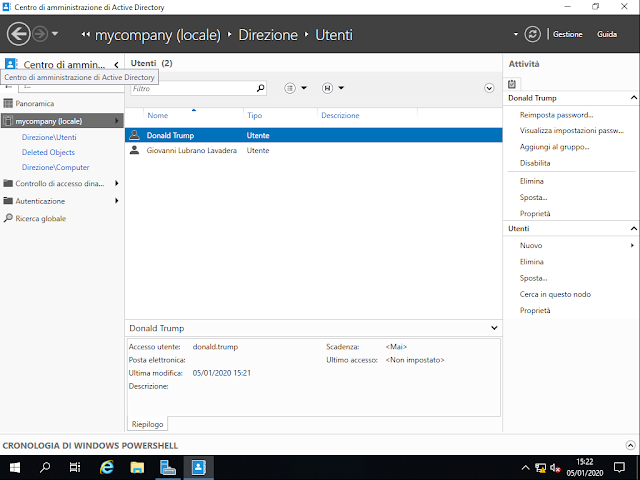Select the Giovanni Lubrano Lavadera user row
Viewport: 640px width, 480px height.
[x=313, y=151]
